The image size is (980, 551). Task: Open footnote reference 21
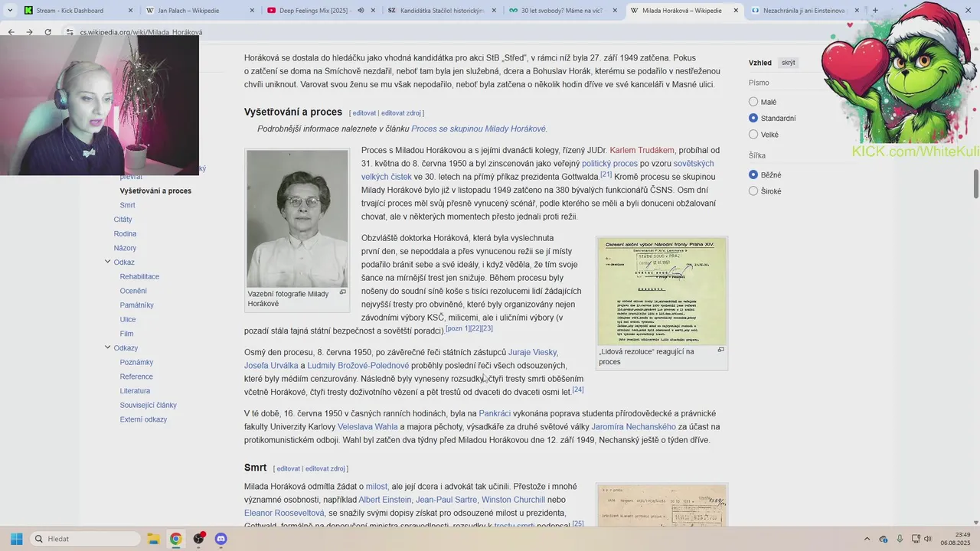click(x=606, y=174)
